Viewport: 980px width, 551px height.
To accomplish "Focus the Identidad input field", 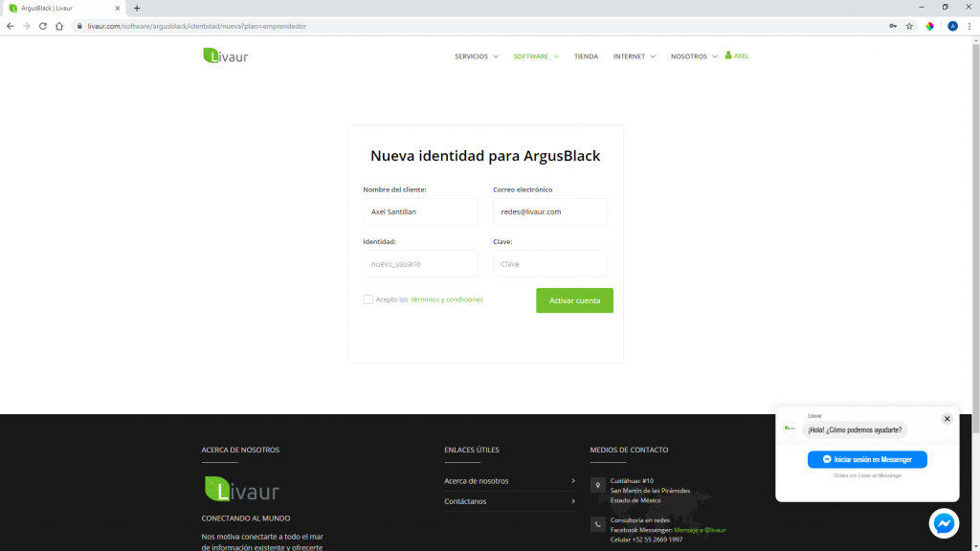I will [x=421, y=264].
